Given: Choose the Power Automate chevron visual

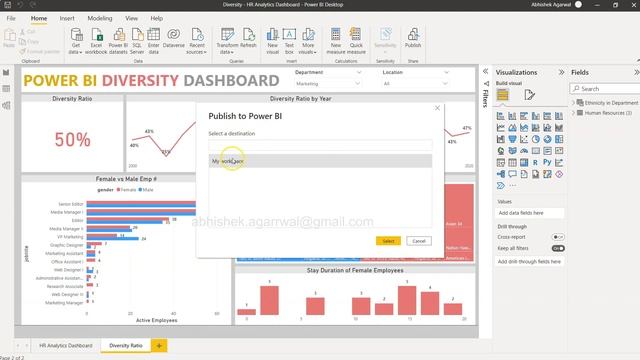Looking at the screenshot, I should (500, 186).
